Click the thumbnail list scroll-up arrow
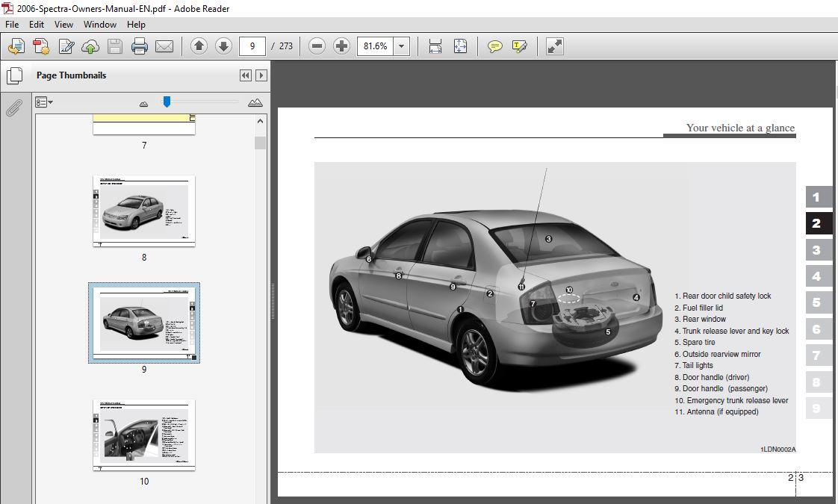This screenshot has width=838, height=504. click(260, 121)
